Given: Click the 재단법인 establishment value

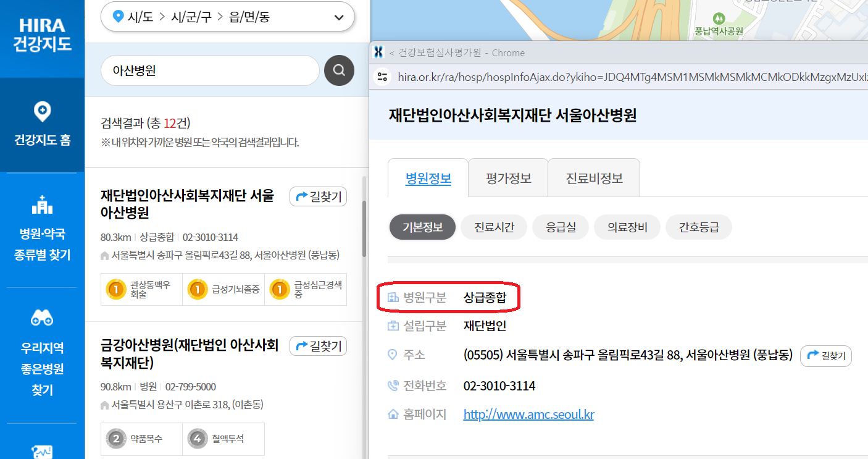Looking at the screenshot, I should 485,326.
